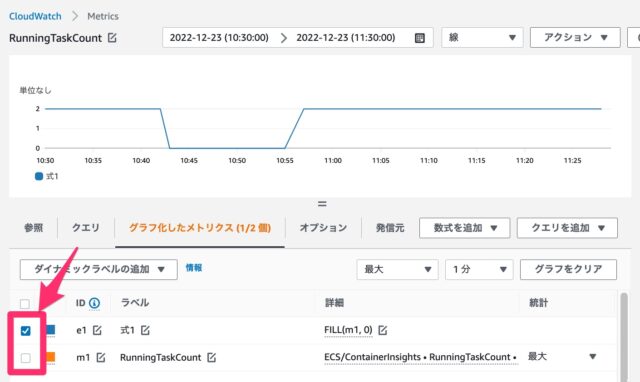Image resolution: width=640 pixels, height=382 pixels.
Task: Switch to the オプション tab
Action: (323, 228)
